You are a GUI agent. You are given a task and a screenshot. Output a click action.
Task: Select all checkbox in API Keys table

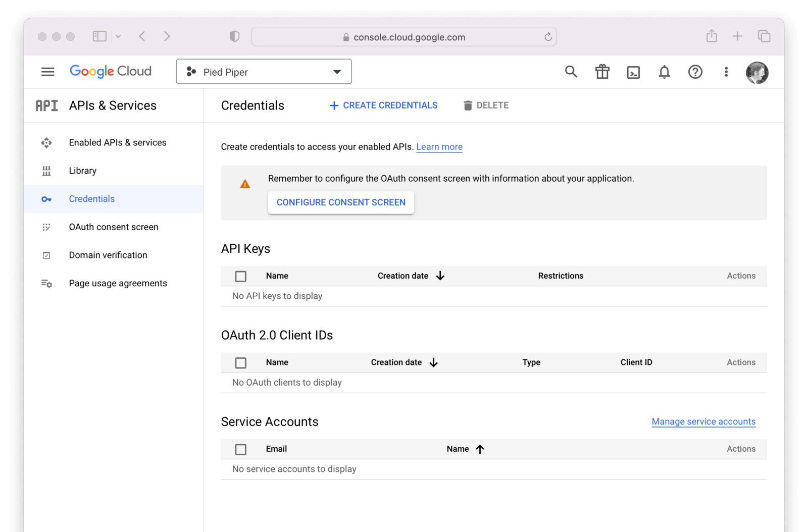pos(241,276)
